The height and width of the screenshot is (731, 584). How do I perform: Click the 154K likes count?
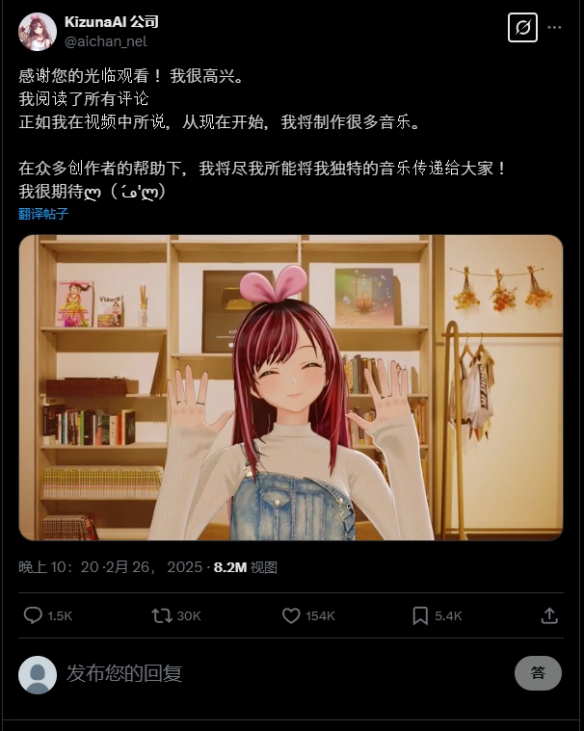pos(320,616)
